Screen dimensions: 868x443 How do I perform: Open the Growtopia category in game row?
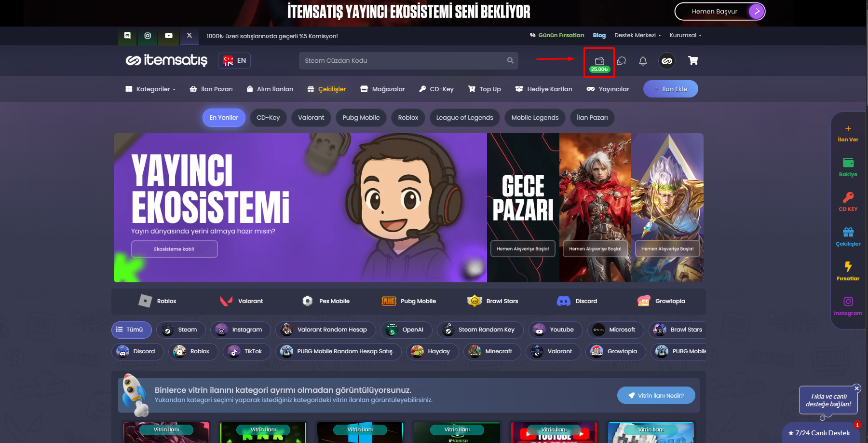pyautogui.click(x=661, y=301)
